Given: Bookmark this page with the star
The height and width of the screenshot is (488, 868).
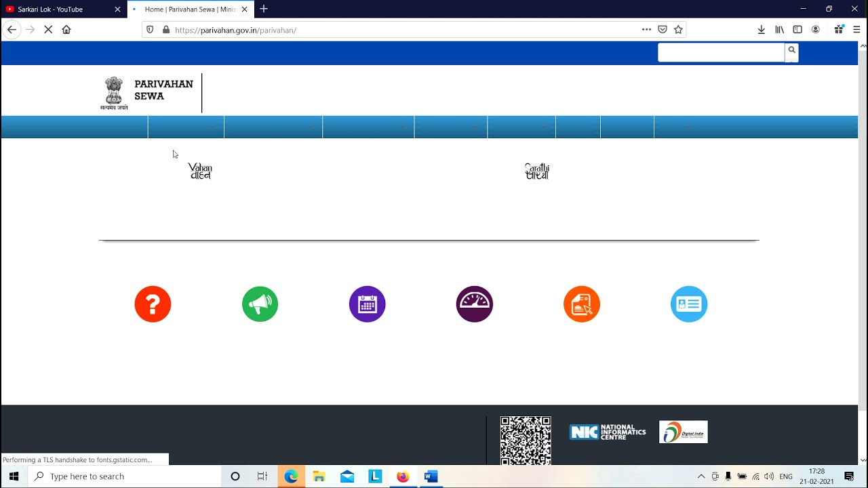Looking at the screenshot, I should [678, 30].
